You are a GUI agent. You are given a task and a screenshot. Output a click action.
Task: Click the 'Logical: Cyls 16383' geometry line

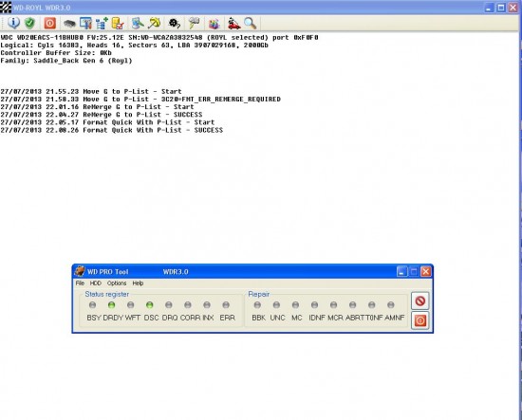click(x=134, y=46)
